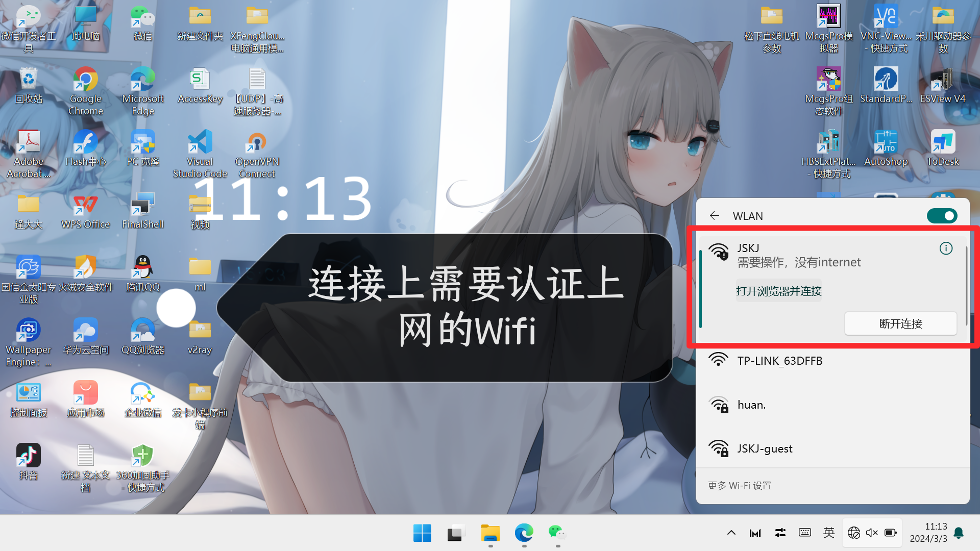Open 更多 Wi-Fi 设置 link
980x551 pixels.
pyautogui.click(x=739, y=486)
